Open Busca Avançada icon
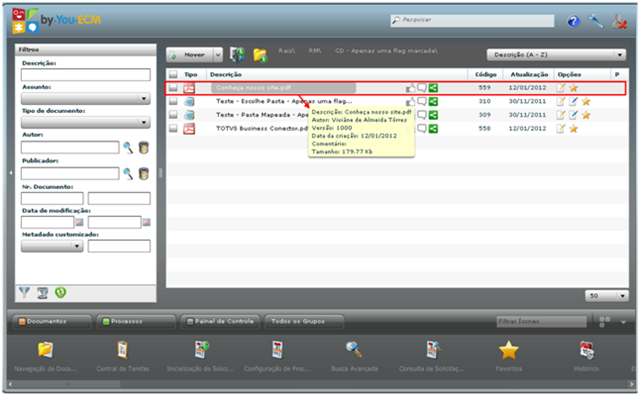Viewport: 640px width, 396px height. click(x=354, y=350)
